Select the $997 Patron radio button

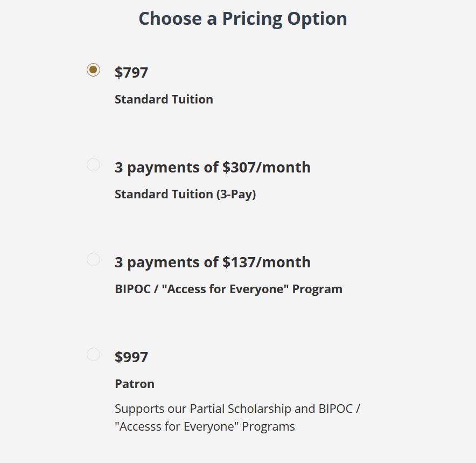93,354
